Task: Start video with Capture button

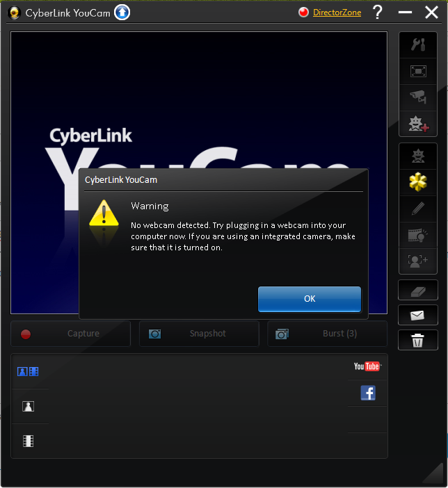Action: (x=71, y=334)
